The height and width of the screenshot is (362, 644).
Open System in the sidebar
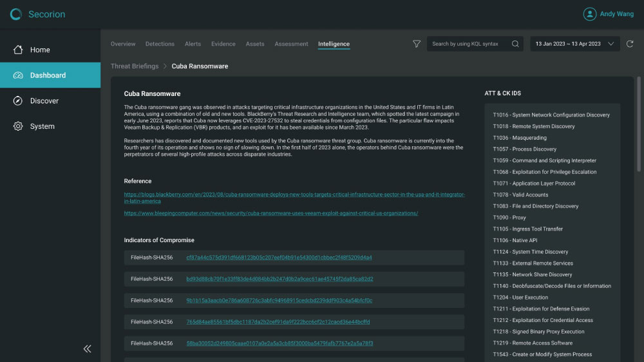pyautogui.click(x=50, y=126)
